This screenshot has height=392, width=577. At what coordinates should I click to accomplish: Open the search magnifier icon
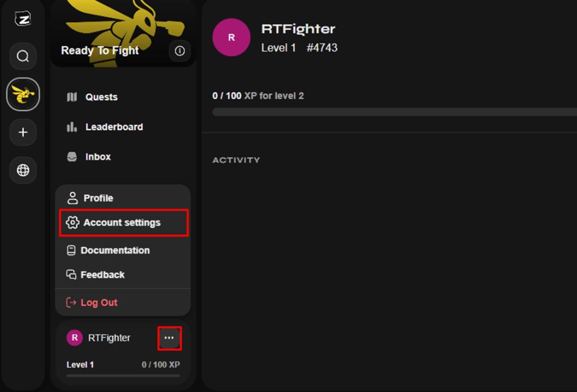tap(23, 56)
